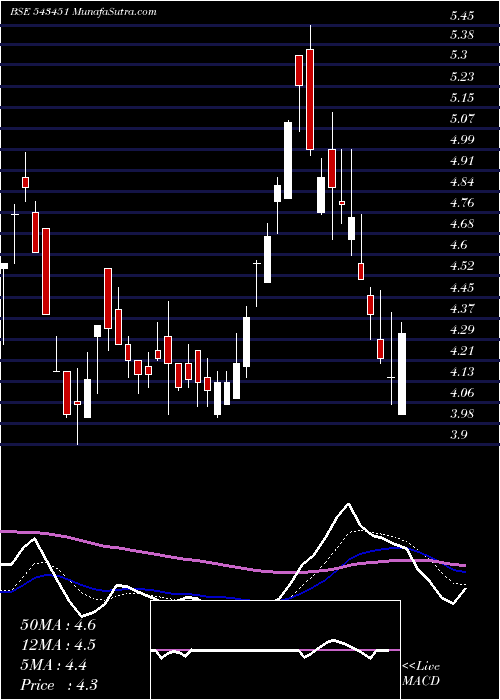Select the 5.15 price axis label
Viewport: 500px width, 700px height.
462,98
